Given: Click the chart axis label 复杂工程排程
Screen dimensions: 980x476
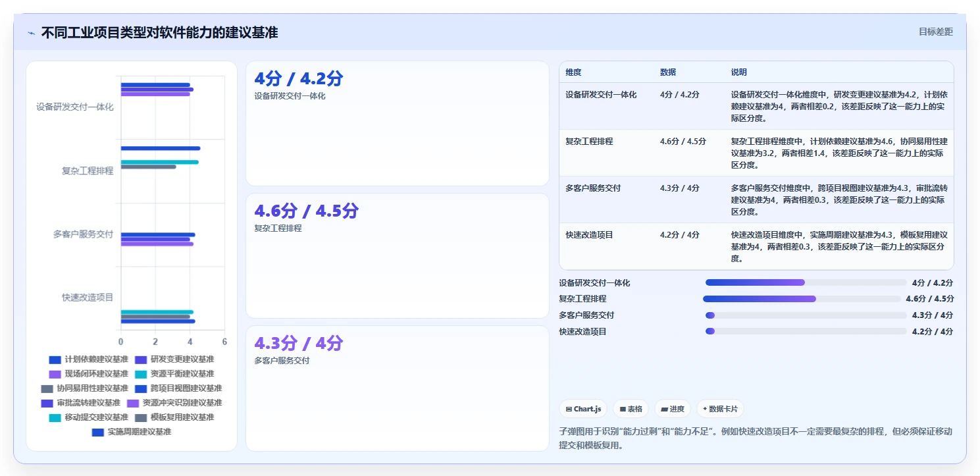Looking at the screenshot, I should [x=88, y=171].
